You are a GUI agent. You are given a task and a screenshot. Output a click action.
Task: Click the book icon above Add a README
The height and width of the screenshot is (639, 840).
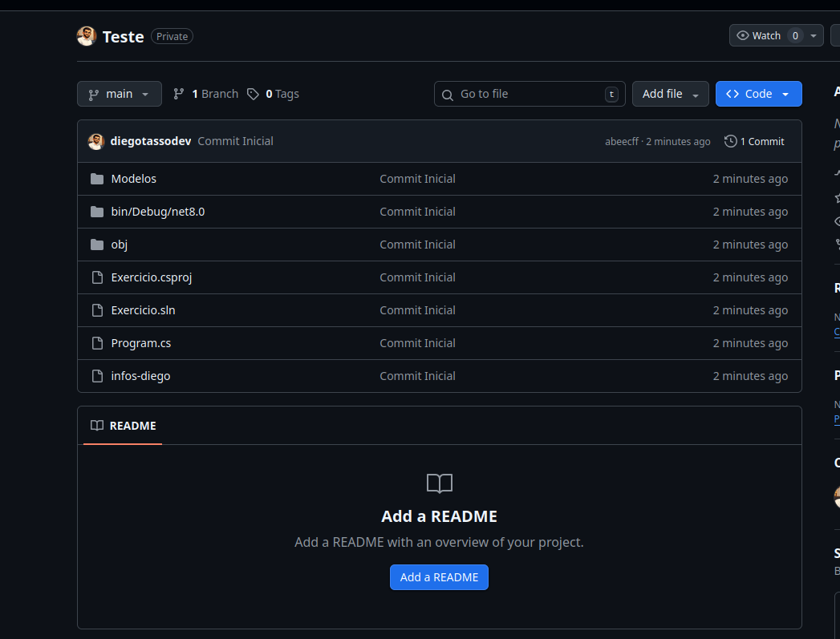click(439, 483)
